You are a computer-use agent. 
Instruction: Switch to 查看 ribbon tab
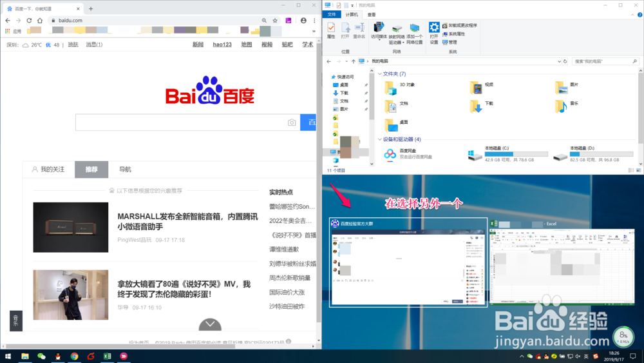(372, 14)
